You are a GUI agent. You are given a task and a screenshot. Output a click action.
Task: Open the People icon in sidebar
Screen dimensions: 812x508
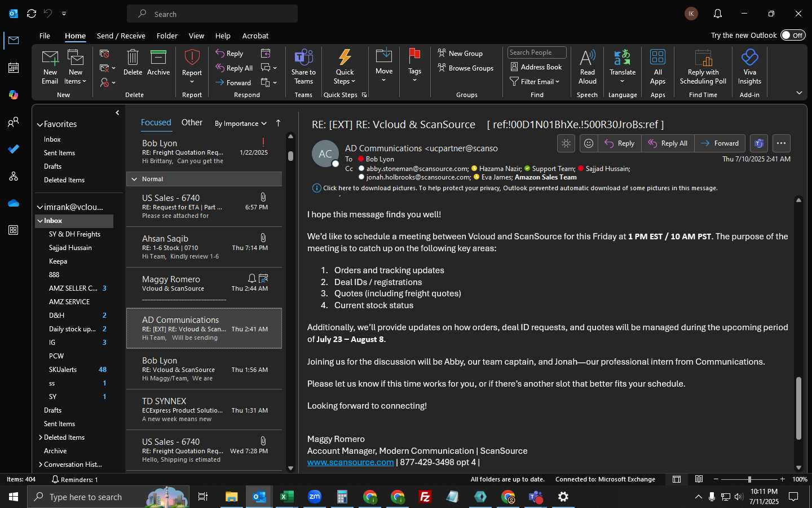click(14, 122)
